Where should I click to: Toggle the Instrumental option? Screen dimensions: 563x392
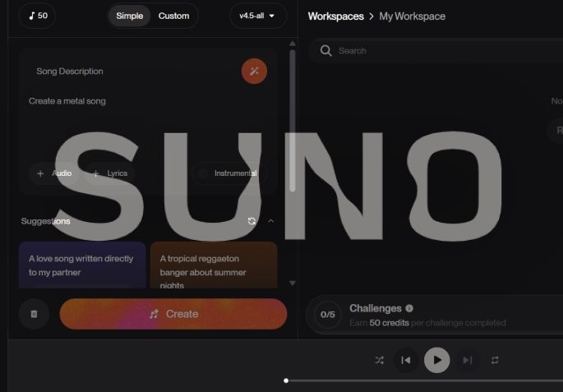[x=229, y=173]
